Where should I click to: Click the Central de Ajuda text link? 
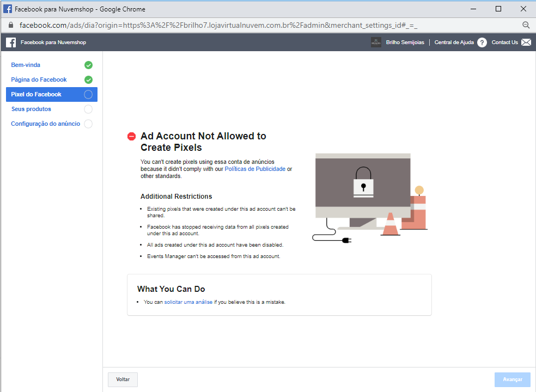tap(454, 42)
